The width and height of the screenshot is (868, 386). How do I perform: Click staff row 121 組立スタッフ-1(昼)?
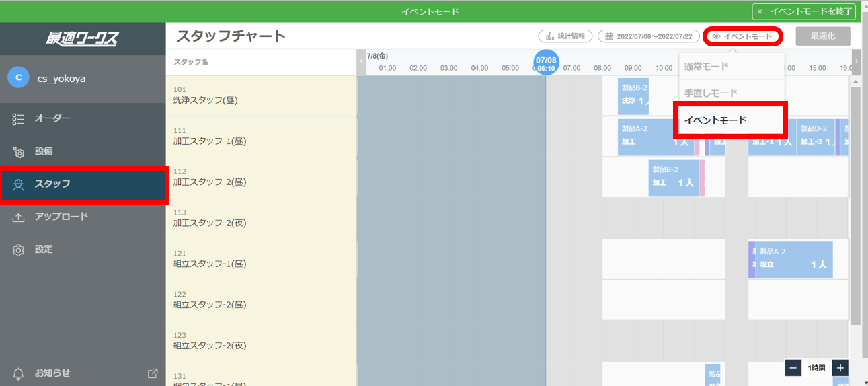point(261,260)
